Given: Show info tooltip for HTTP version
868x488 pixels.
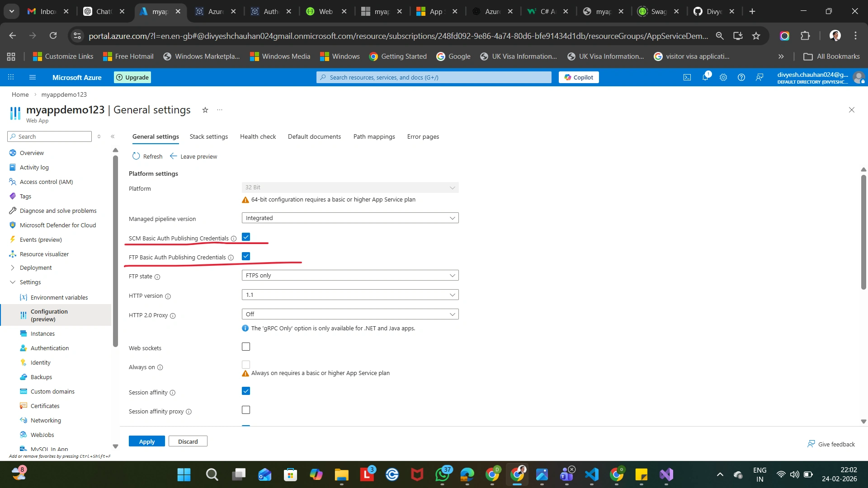Looking at the screenshot, I should (x=168, y=296).
